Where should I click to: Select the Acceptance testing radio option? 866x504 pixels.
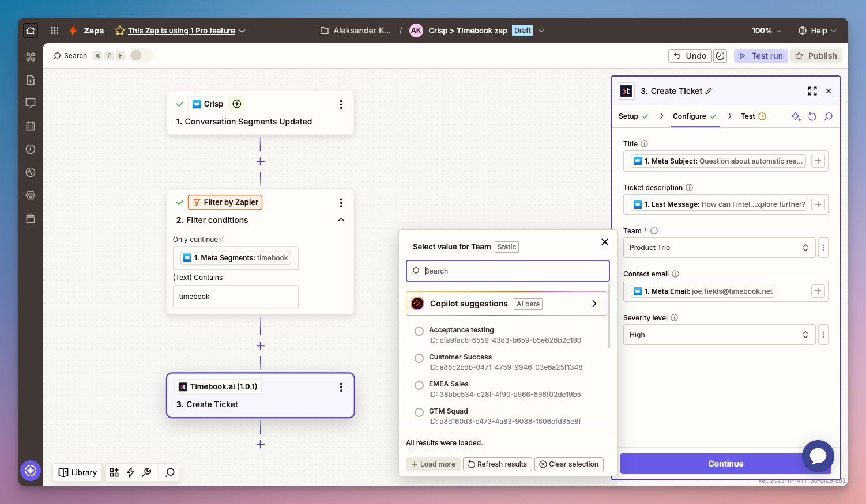(419, 331)
